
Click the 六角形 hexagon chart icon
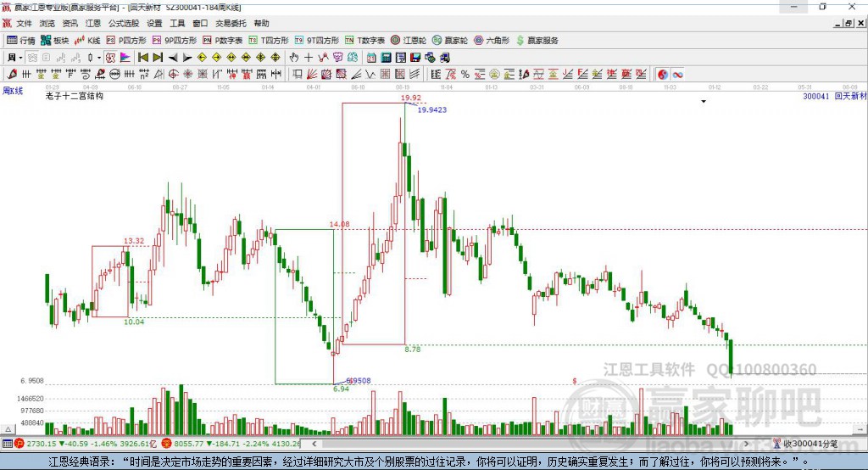click(492, 41)
